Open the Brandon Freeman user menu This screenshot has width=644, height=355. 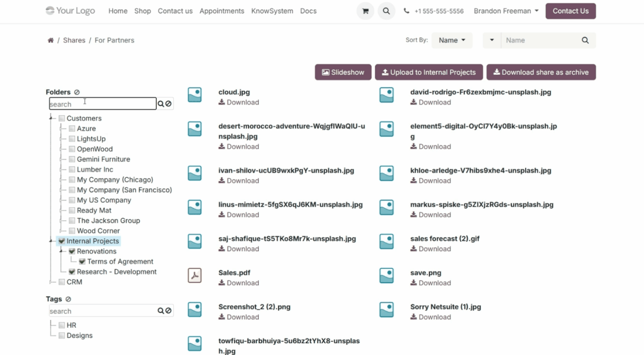coord(506,11)
